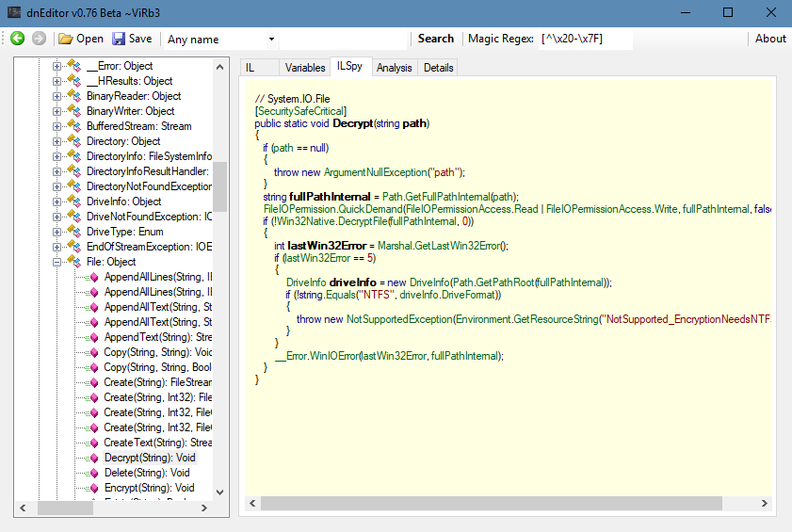Click the Save floppy disk icon
Image resolution: width=792 pixels, height=532 pixels.
click(x=119, y=39)
